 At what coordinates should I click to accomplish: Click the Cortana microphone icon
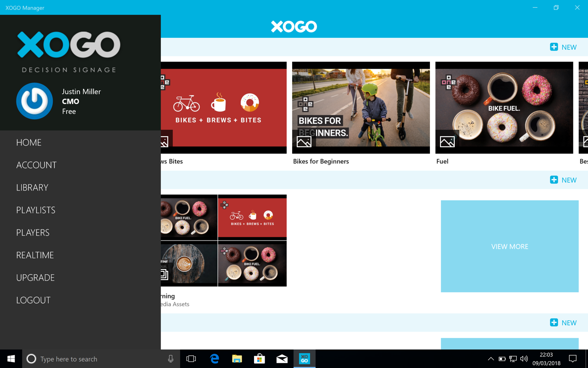pyautogui.click(x=170, y=359)
